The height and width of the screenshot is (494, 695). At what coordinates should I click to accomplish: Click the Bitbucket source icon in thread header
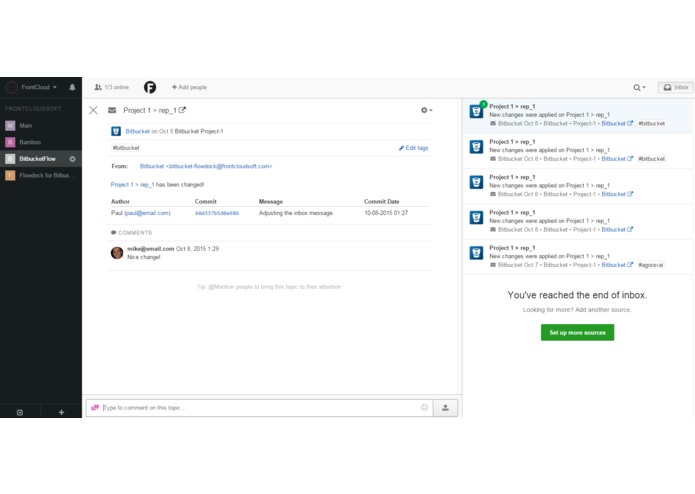pos(116,131)
